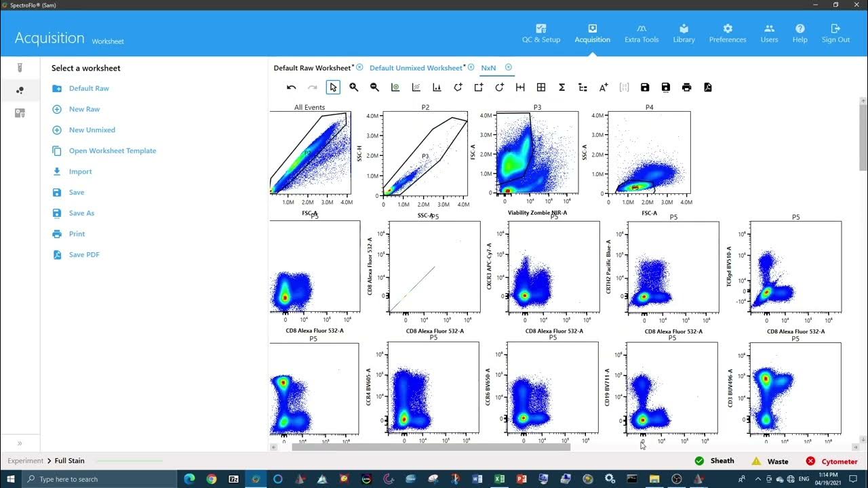868x488 pixels.
Task: Add a pseudocolor density plot
Action: pyautogui.click(x=395, y=87)
